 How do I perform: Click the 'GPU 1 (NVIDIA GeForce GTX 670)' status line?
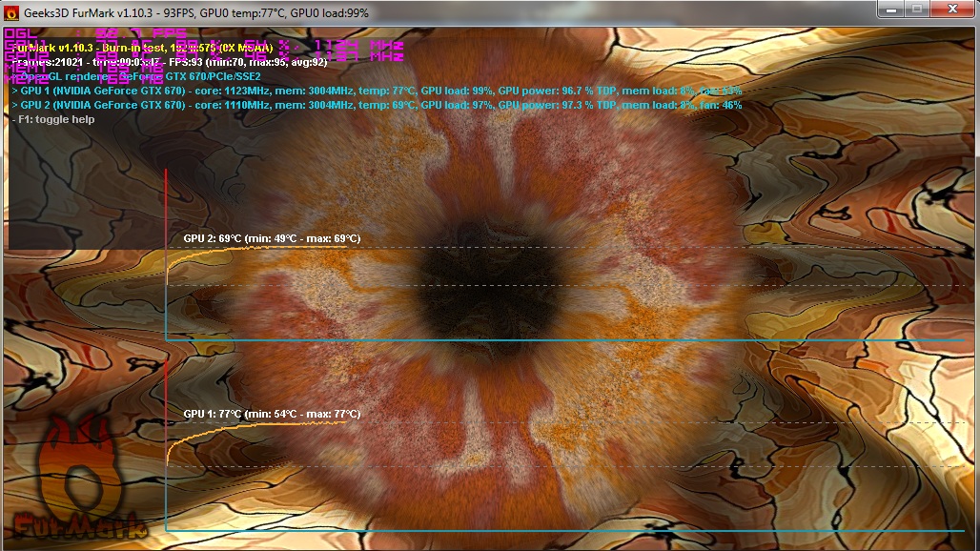377,92
